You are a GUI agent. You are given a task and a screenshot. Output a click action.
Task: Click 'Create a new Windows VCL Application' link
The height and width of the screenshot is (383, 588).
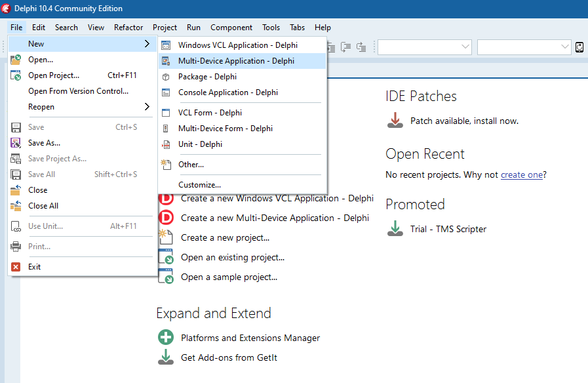pos(277,198)
